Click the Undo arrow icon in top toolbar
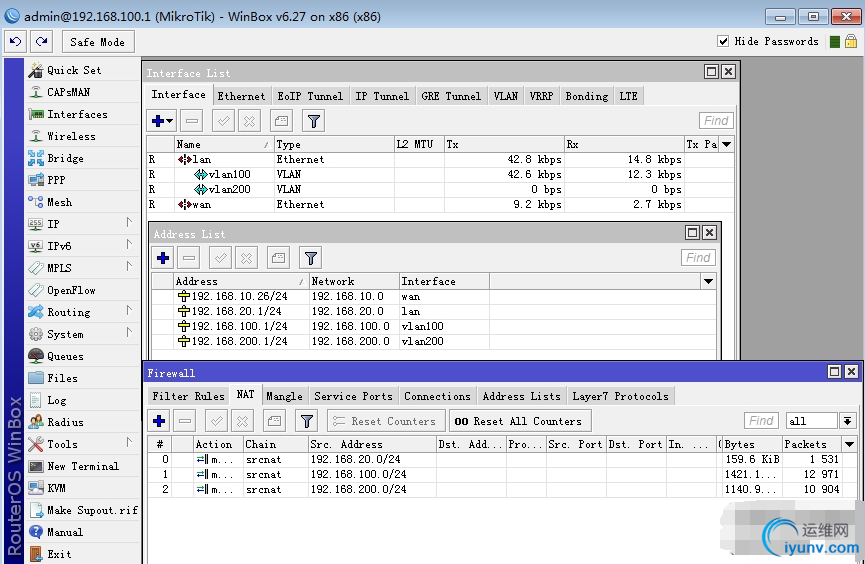865x564 pixels. pyautogui.click(x=15, y=41)
